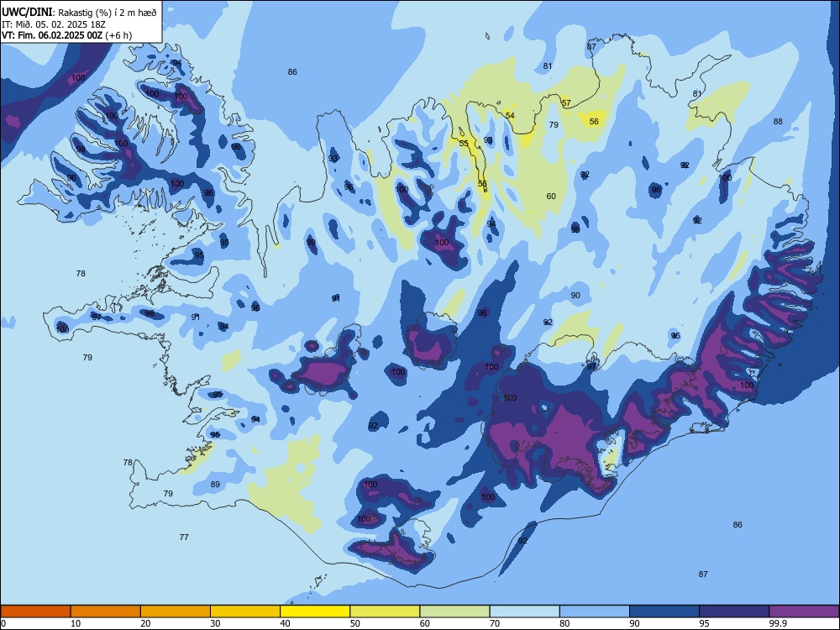The height and width of the screenshot is (630, 840).
Task: Click the legend tick label 40
Action: (x=285, y=623)
